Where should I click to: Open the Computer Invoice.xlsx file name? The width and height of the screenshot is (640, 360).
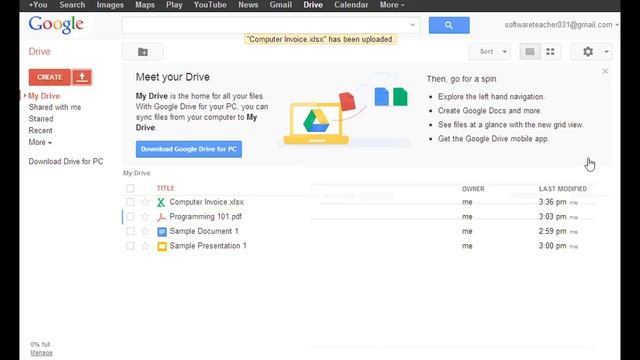click(207, 202)
